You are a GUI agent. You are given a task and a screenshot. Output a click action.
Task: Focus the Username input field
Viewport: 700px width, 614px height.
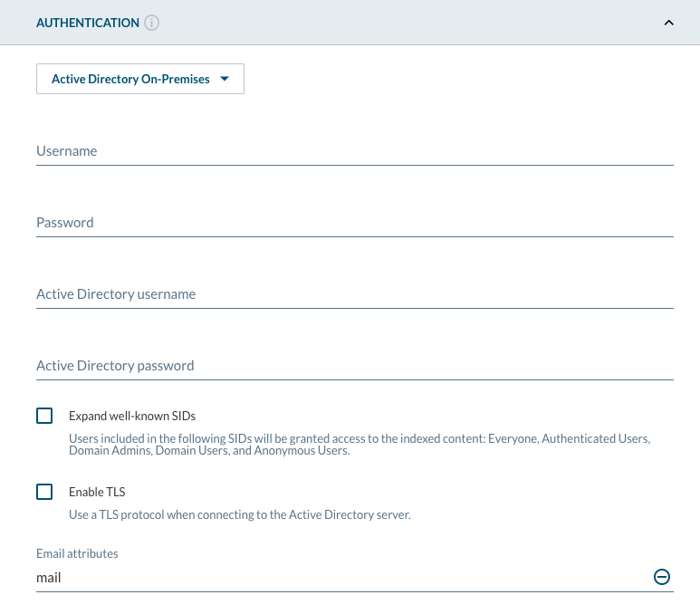click(354, 151)
